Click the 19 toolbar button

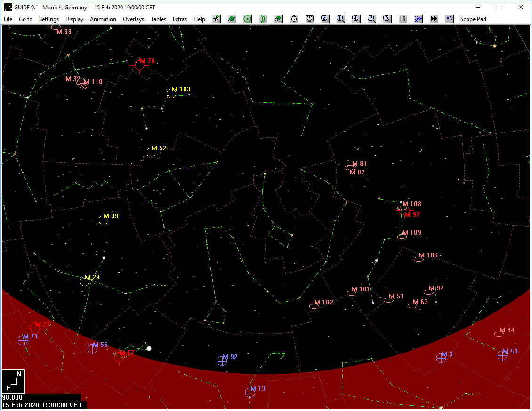coord(403,19)
